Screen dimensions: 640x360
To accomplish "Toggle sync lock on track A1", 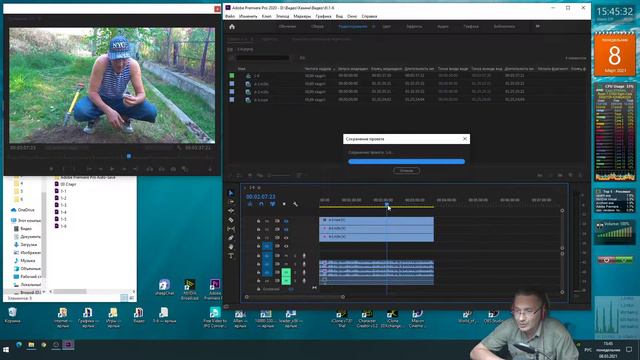I will click(277, 256).
